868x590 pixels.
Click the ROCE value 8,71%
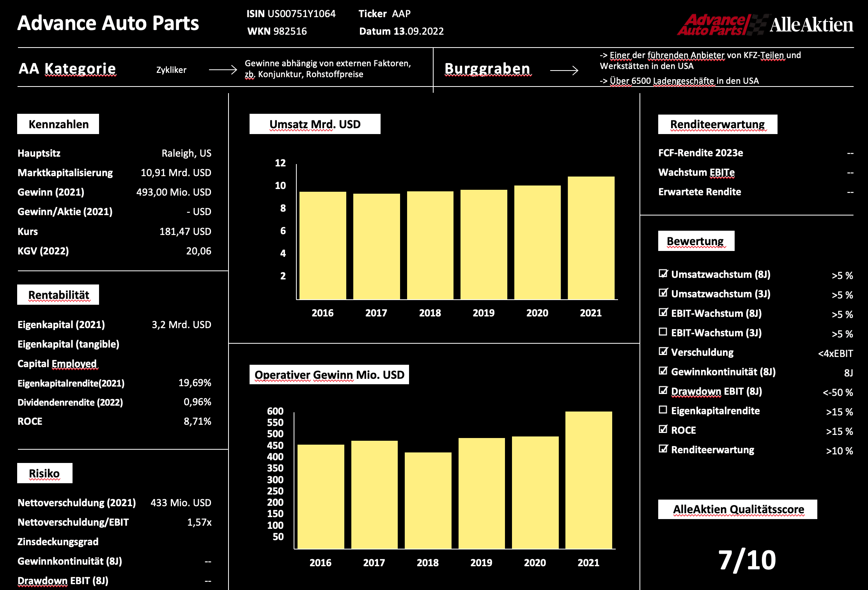tap(197, 421)
